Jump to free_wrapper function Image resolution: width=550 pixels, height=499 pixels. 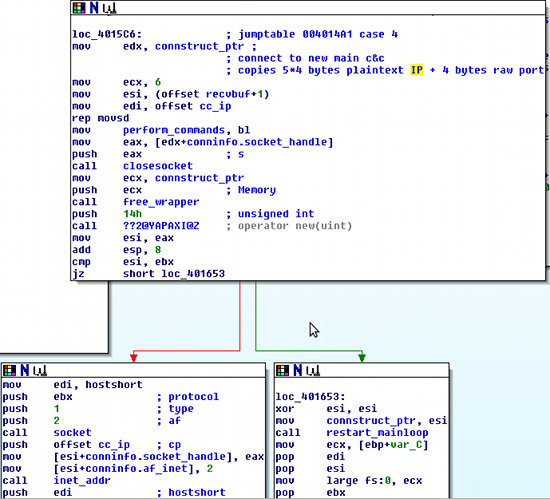pyautogui.click(x=161, y=202)
